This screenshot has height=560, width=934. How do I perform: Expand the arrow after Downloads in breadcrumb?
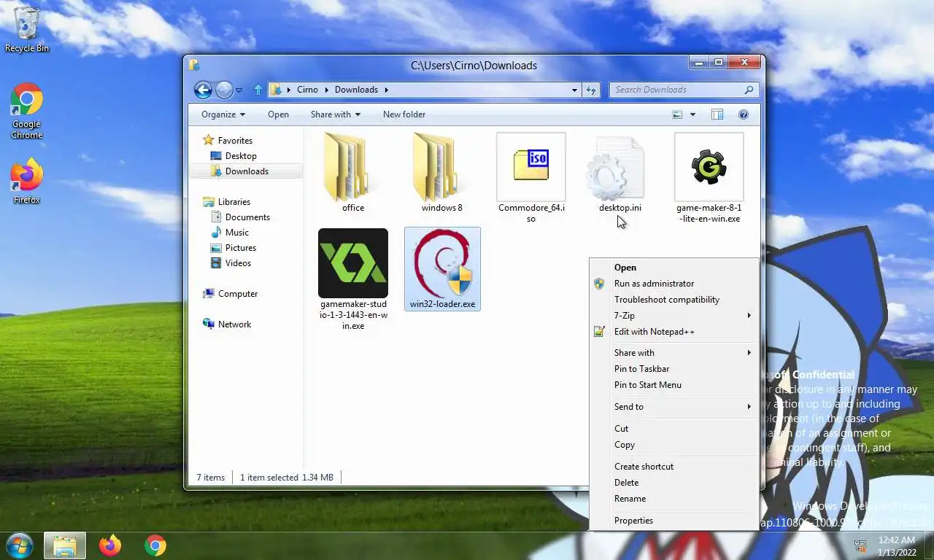(387, 90)
